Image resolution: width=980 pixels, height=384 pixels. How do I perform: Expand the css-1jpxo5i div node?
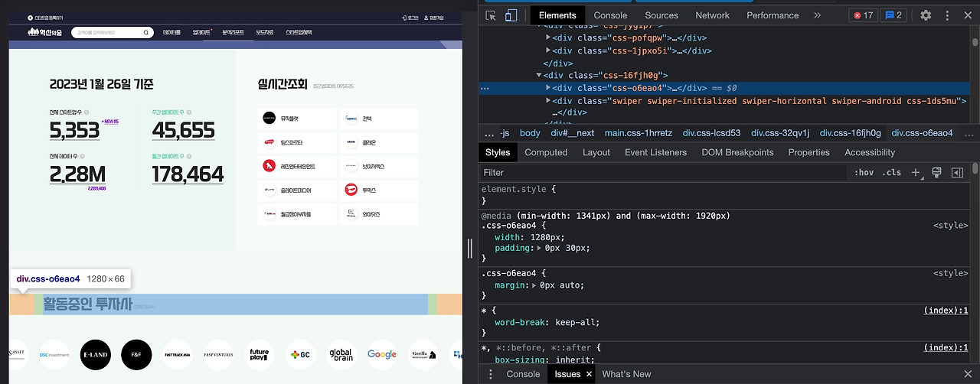click(x=548, y=50)
